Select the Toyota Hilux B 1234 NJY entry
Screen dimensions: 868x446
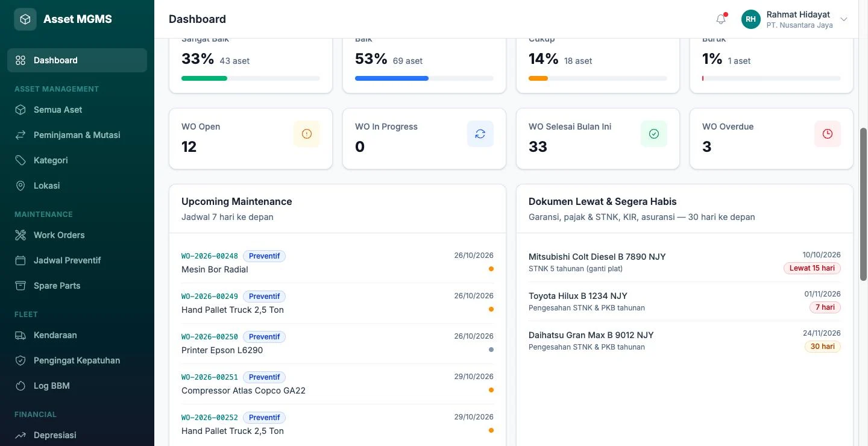pos(685,301)
